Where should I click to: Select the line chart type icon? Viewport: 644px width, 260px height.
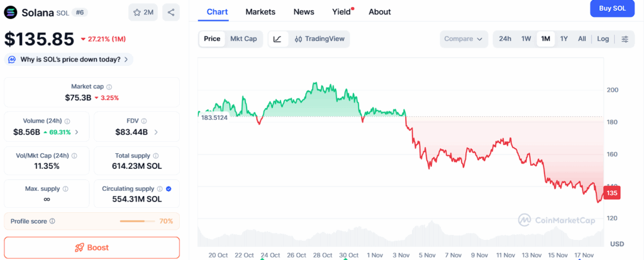[x=277, y=39]
